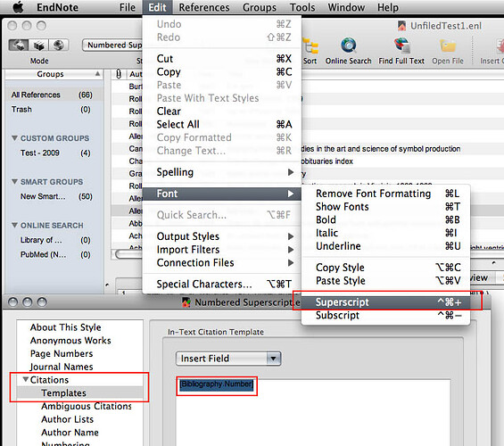The height and width of the screenshot is (446, 504).
Task: Open the Tools menu
Action: pos(302,7)
